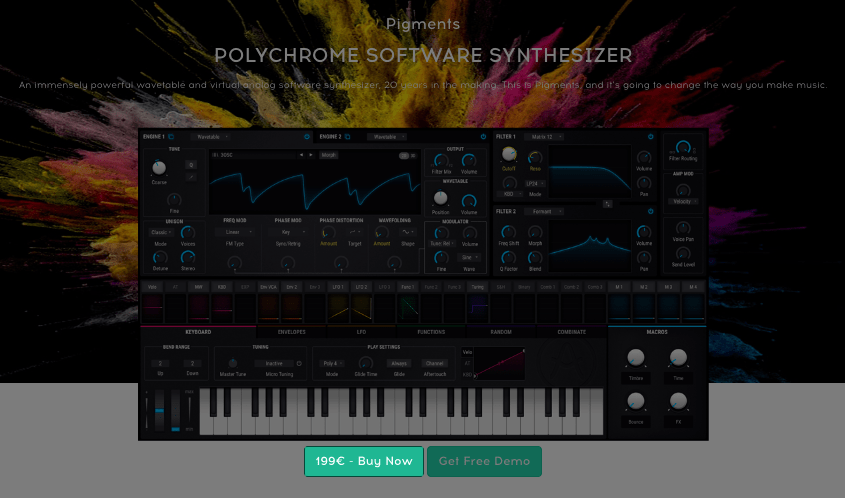Toggle the Morph button in wavetable display
Viewport: 845px width, 498px height.
click(328, 155)
